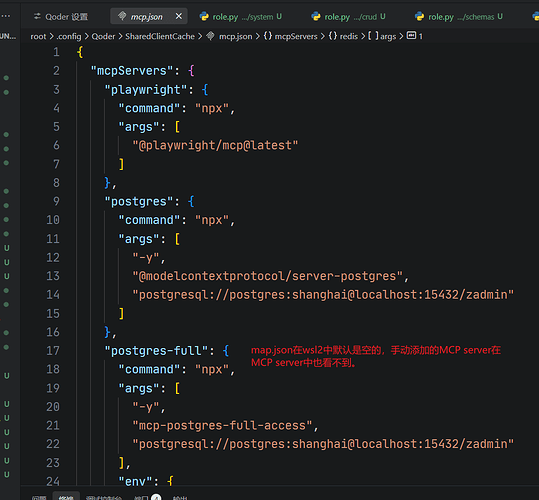539x500 pixels.
Task: Click "mcp-postgres-full-access" string on line 21
Action: click(222, 425)
